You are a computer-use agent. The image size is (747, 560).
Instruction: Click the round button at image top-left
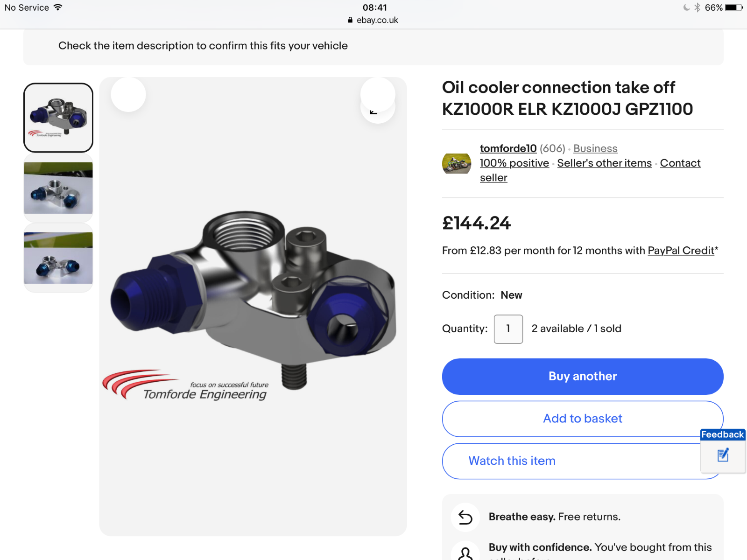[128, 94]
